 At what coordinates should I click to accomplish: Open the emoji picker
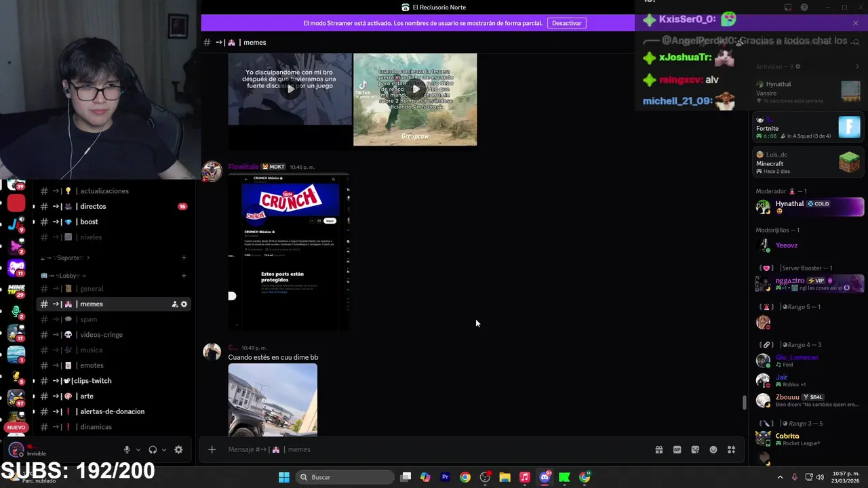713,449
